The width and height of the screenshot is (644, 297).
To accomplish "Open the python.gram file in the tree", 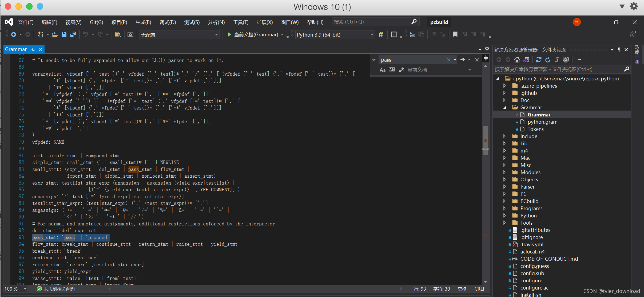I will (x=542, y=122).
